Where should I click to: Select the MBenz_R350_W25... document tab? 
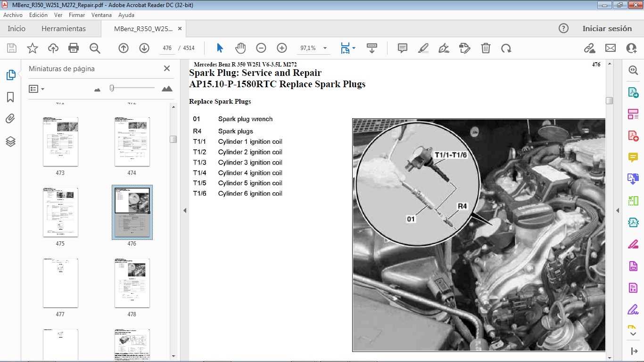point(143,28)
